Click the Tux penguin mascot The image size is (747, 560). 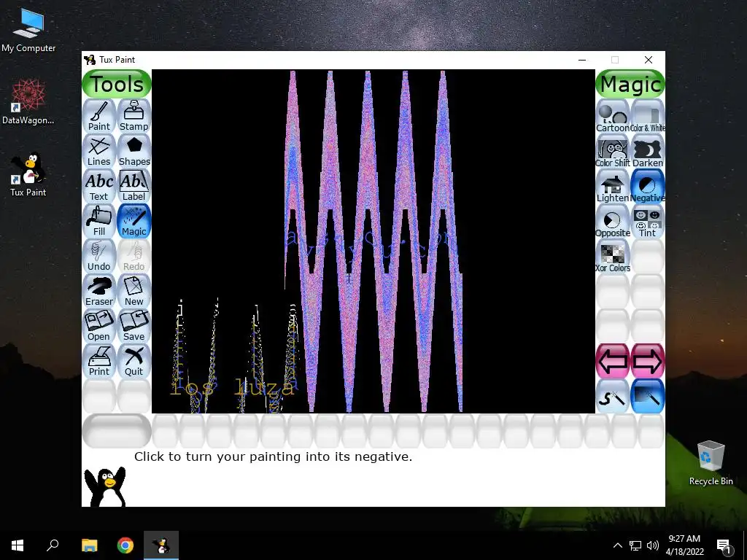(105, 486)
